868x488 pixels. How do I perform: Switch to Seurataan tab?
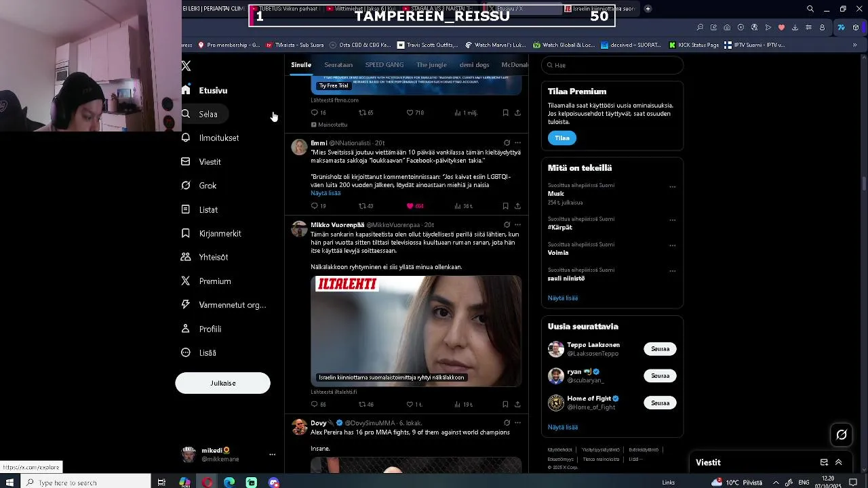pos(338,65)
